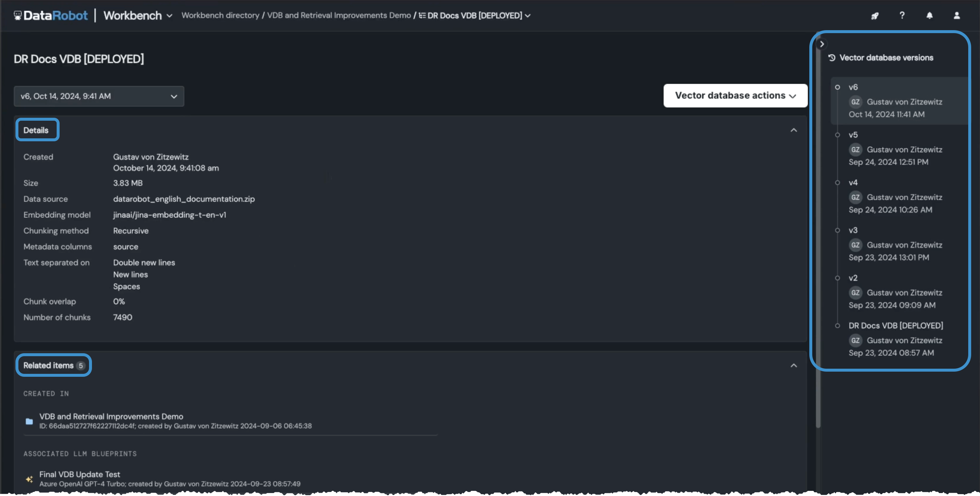This screenshot has width=980, height=496.
Task: Open the Vector database actions menu
Action: click(735, 96)
